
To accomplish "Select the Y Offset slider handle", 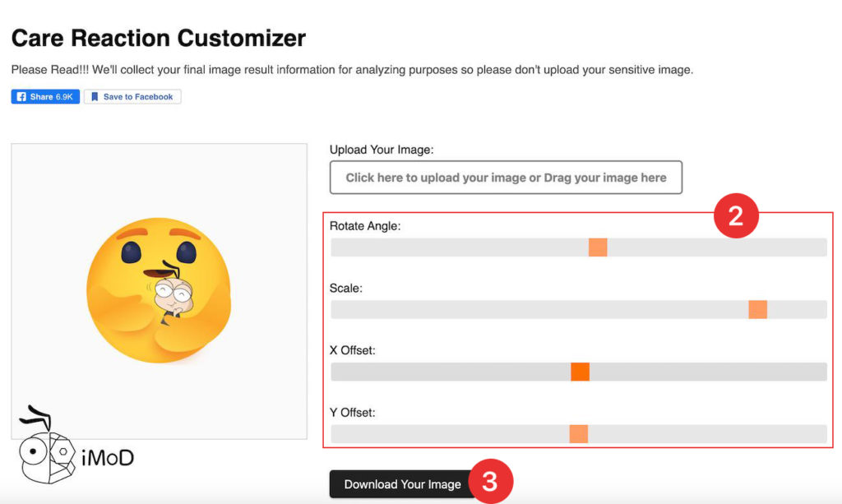I will tap(578, 434).
